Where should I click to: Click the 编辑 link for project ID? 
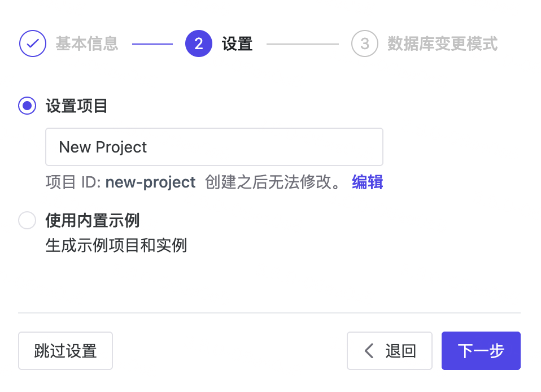(367, 182)
